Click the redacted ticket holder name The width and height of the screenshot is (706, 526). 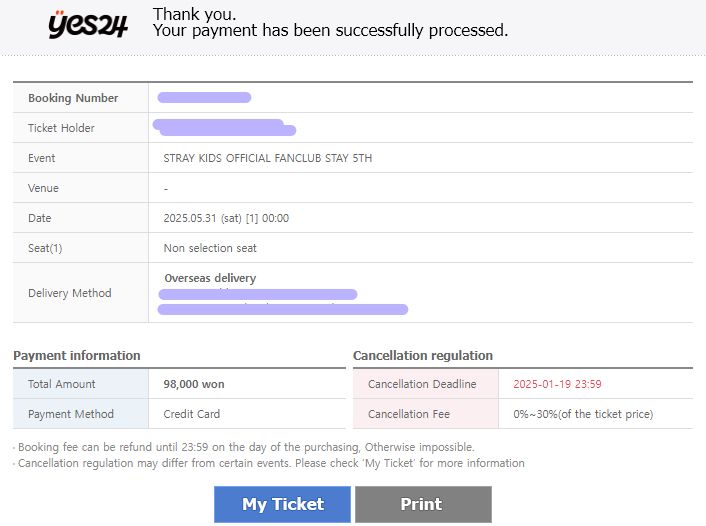[224, 127]
